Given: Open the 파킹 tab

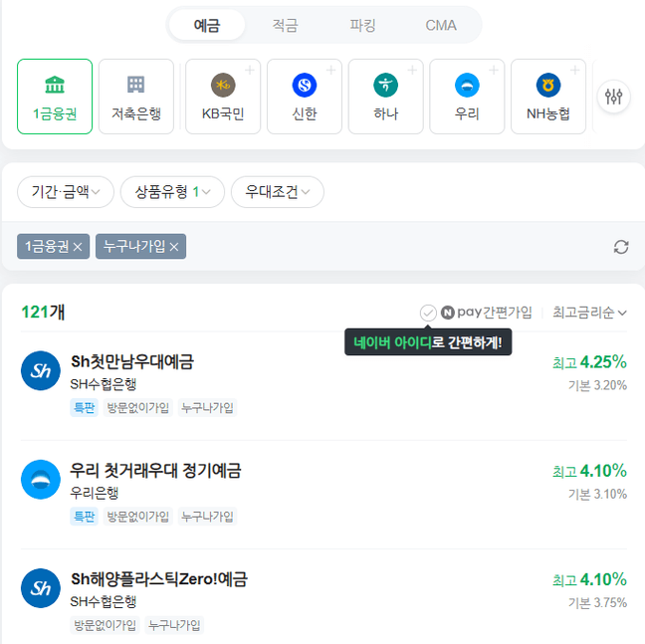Looking at the screenshot, I should click(362, 25).
